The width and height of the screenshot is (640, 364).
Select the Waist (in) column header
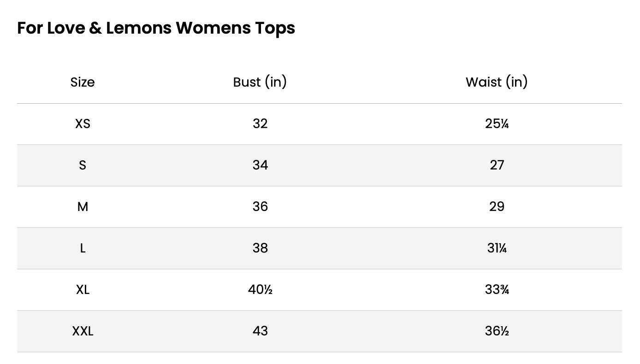point(497,82)
